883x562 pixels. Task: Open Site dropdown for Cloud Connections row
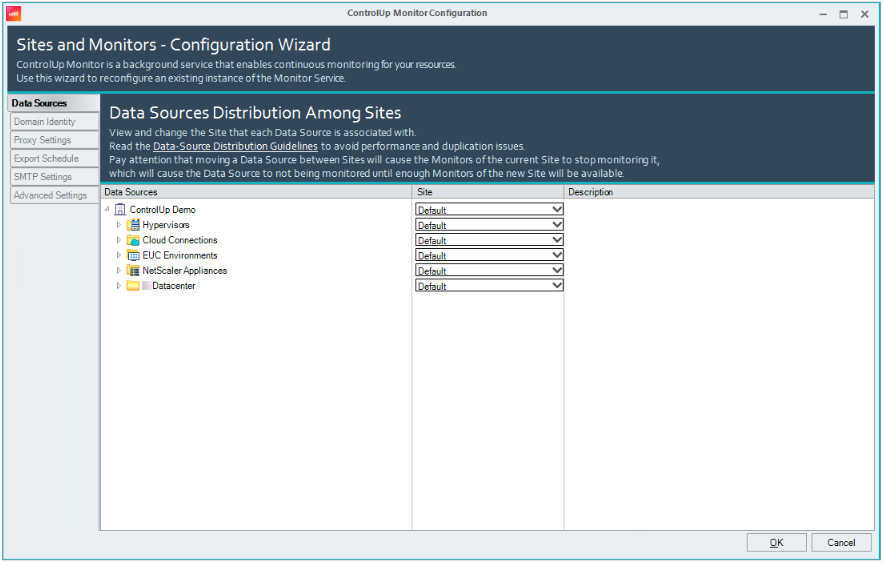(489, 240)
